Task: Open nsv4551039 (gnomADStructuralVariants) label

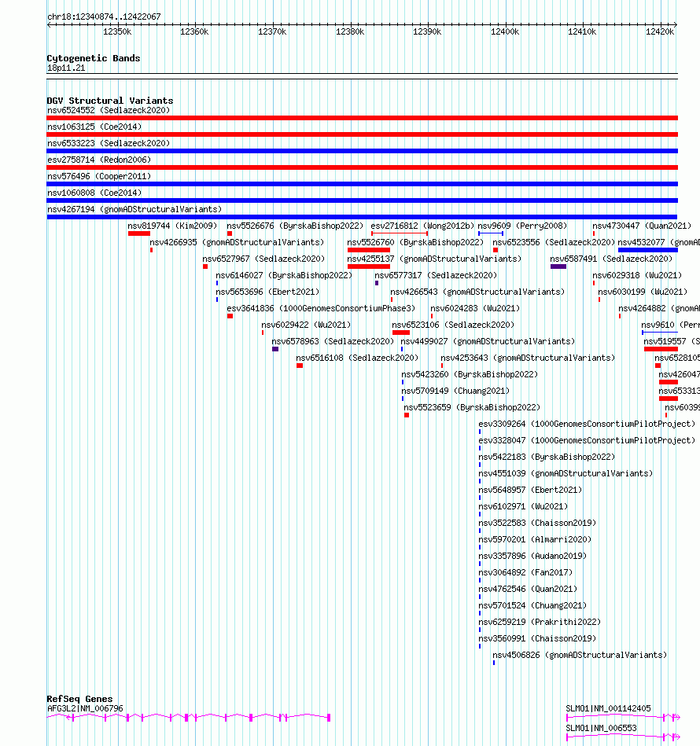Action: pos(566,473)
